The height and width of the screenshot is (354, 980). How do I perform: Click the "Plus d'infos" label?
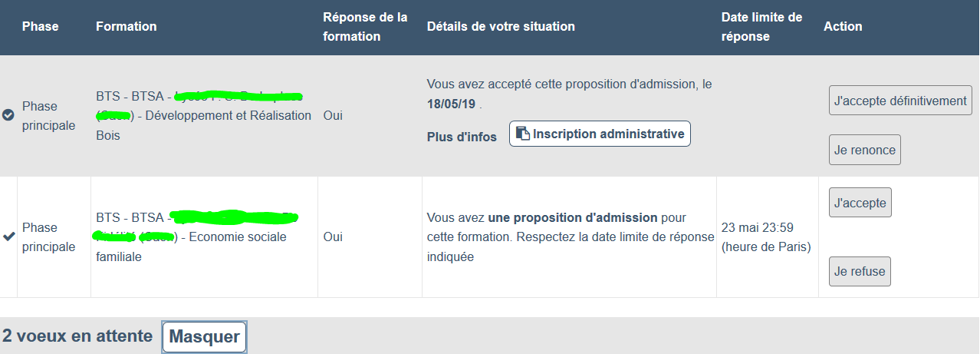tap(462, 137)
